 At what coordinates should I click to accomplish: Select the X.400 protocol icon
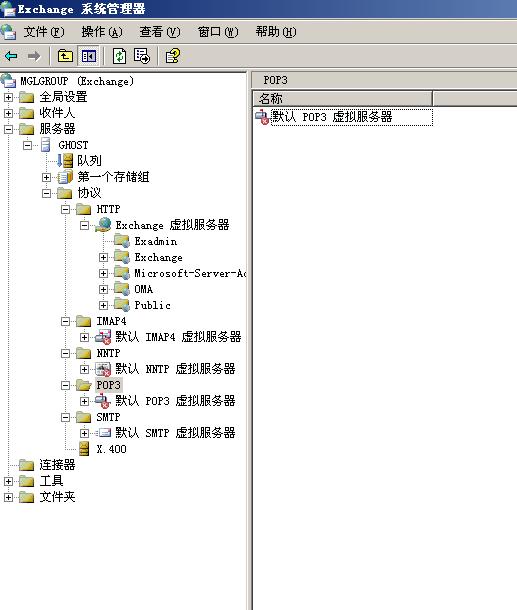[84, 449]
